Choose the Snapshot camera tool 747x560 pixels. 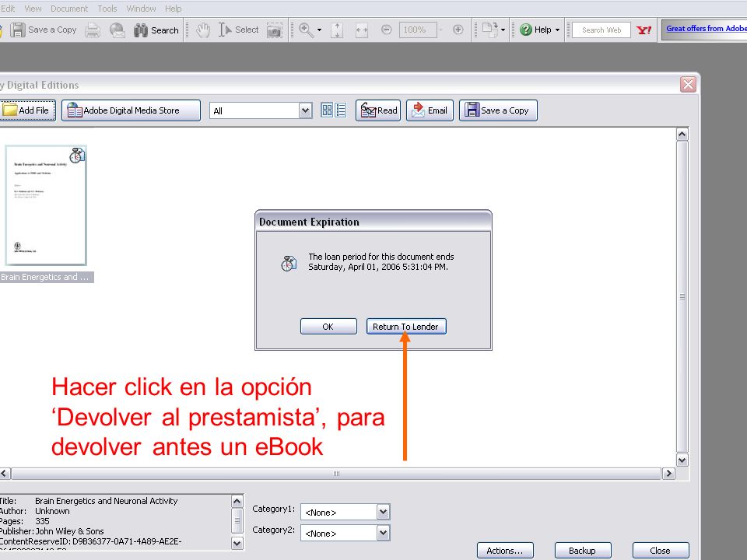point(275,30)
